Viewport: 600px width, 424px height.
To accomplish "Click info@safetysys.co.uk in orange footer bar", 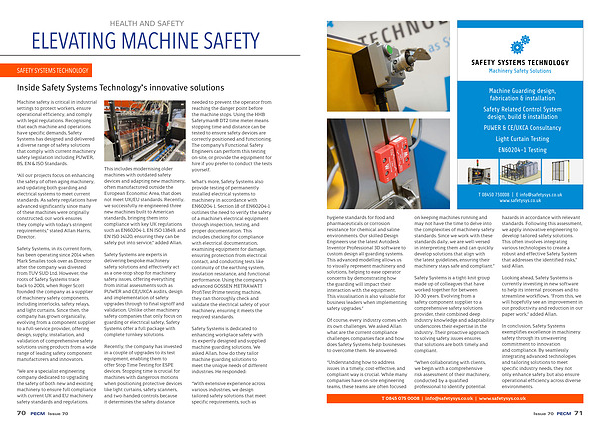I will pyautogui.click(x=449, y=398).
